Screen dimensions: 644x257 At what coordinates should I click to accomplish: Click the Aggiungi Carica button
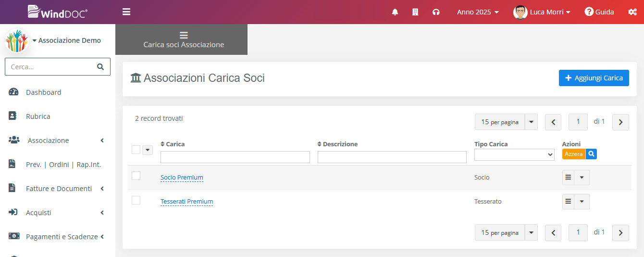click(x=594, y=78)
